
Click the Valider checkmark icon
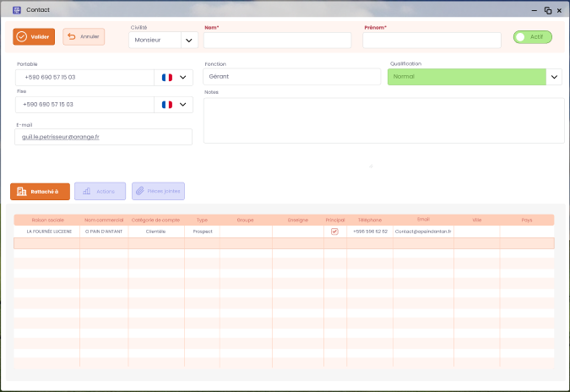[22, 37]
